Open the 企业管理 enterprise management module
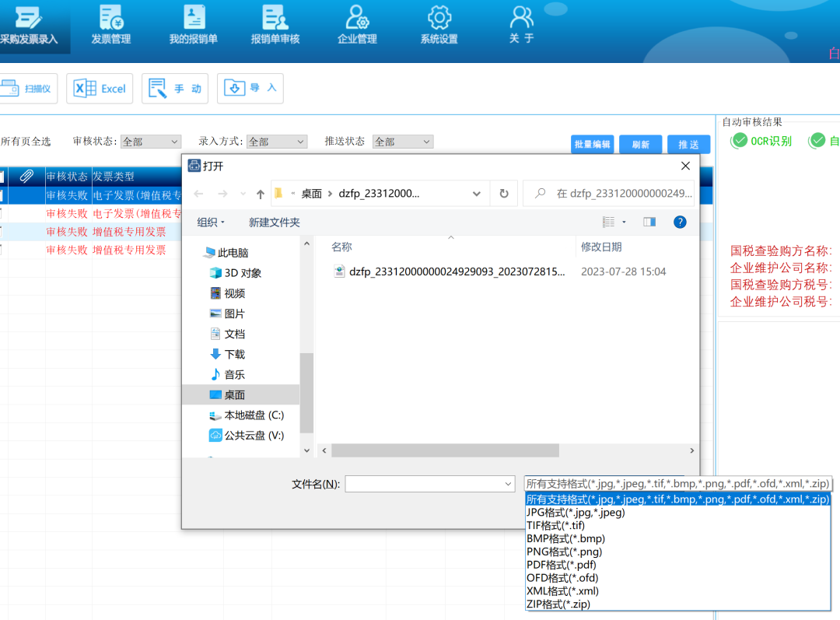 pyautogui.click(x=357, y=25)
